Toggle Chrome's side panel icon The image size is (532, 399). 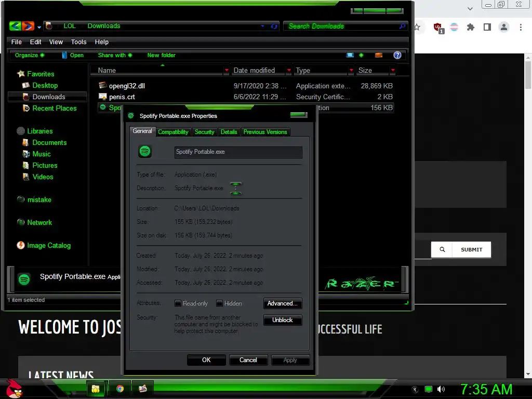(x=487, y=27)
